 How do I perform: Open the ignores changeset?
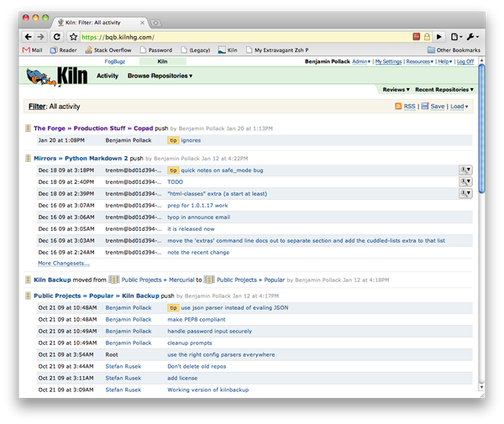tap(191, 140)
